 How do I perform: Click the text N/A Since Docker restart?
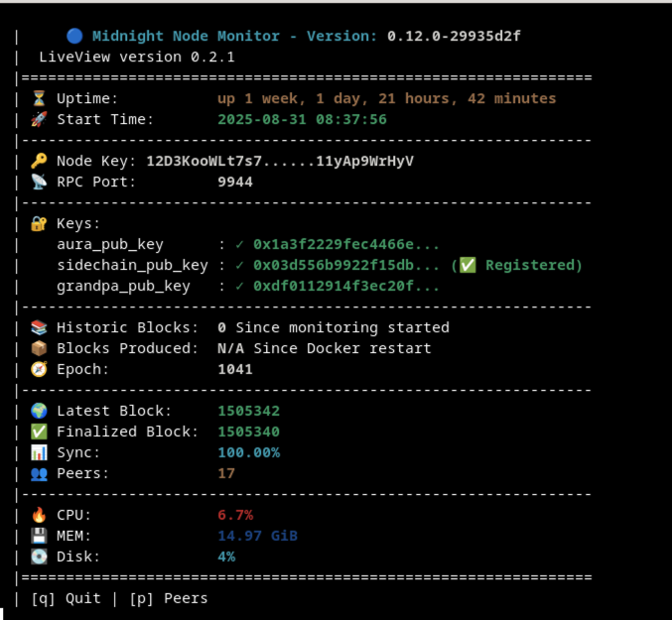click(x=325, y=348)
